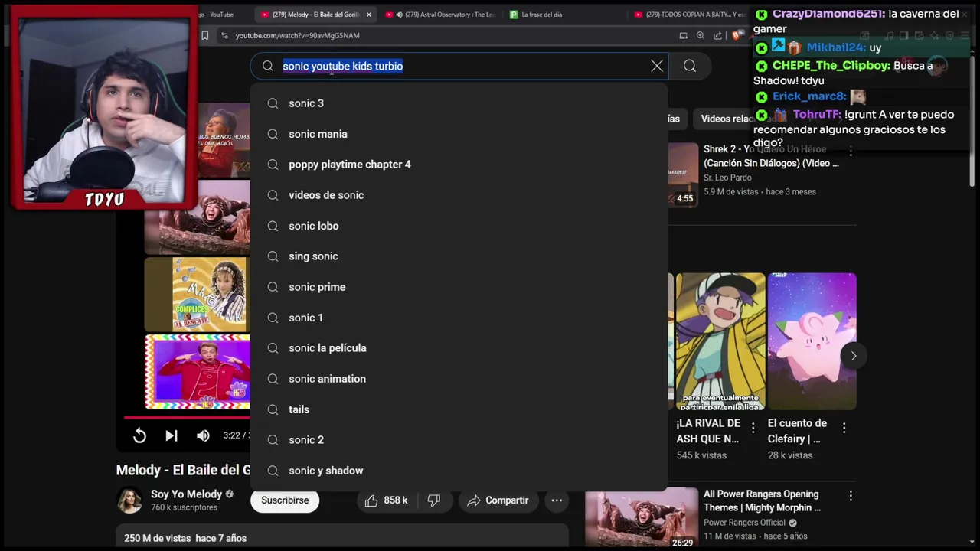Switch to the Astral Observatory browser tab
The width and height of the screenshot is (980, 551).
point(440,15)
